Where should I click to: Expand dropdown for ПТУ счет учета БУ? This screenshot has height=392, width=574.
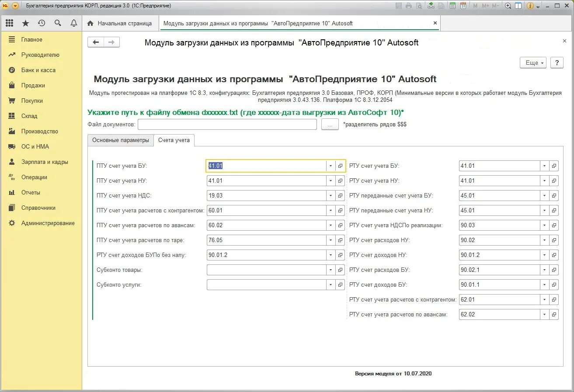coord(331,166)
